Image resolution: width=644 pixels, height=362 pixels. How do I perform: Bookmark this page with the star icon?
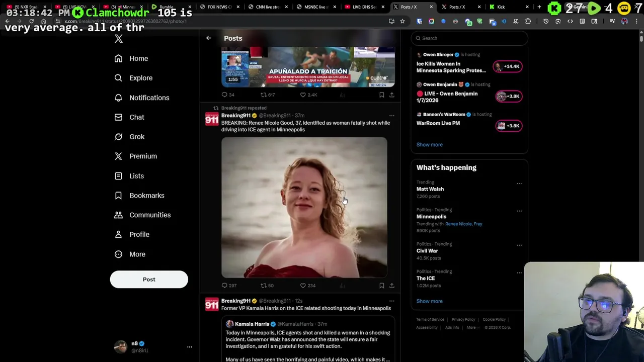pos(403,21)
